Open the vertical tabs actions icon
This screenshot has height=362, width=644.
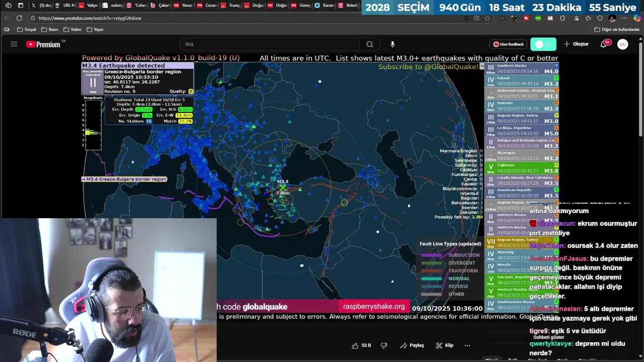click(x=21, y=6)
